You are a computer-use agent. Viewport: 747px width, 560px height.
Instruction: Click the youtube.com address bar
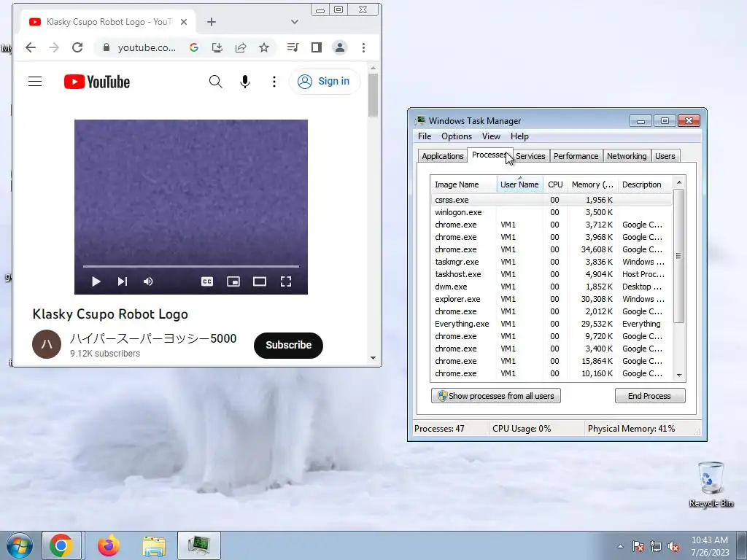147,47
